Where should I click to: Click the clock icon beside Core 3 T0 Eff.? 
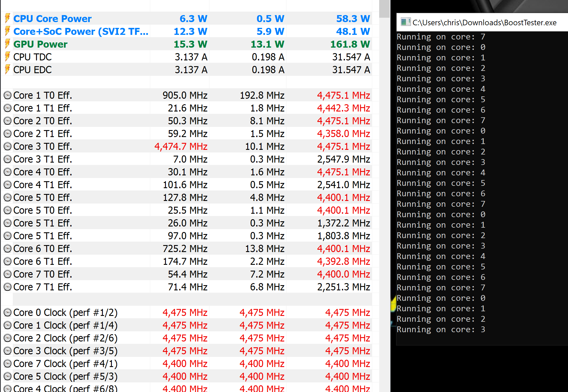8,146
